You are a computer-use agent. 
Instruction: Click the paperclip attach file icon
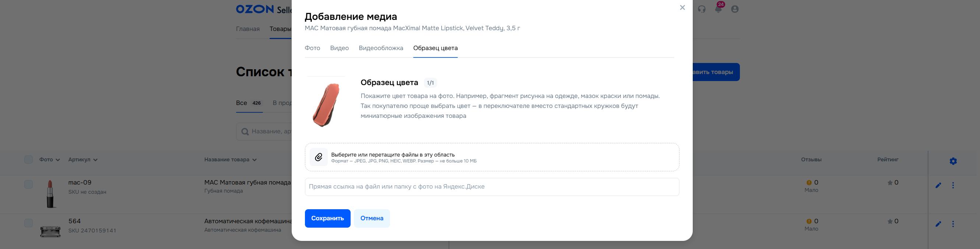tap(319, 157)
